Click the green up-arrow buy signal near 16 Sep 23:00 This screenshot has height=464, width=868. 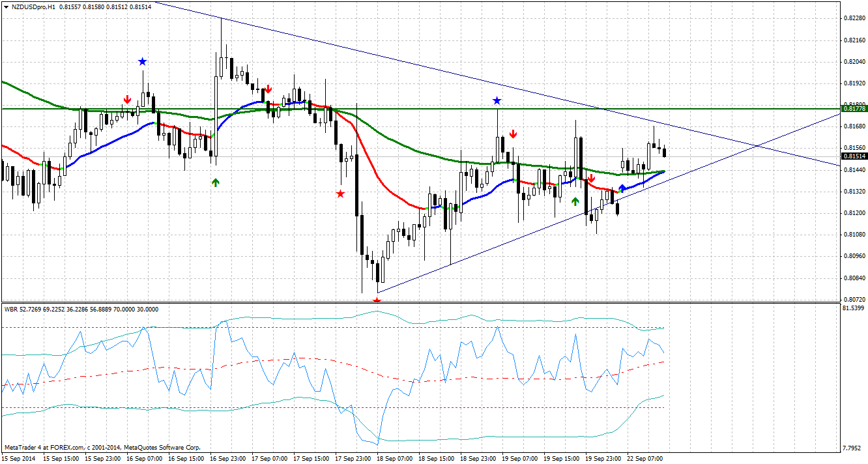coord(215,182)
